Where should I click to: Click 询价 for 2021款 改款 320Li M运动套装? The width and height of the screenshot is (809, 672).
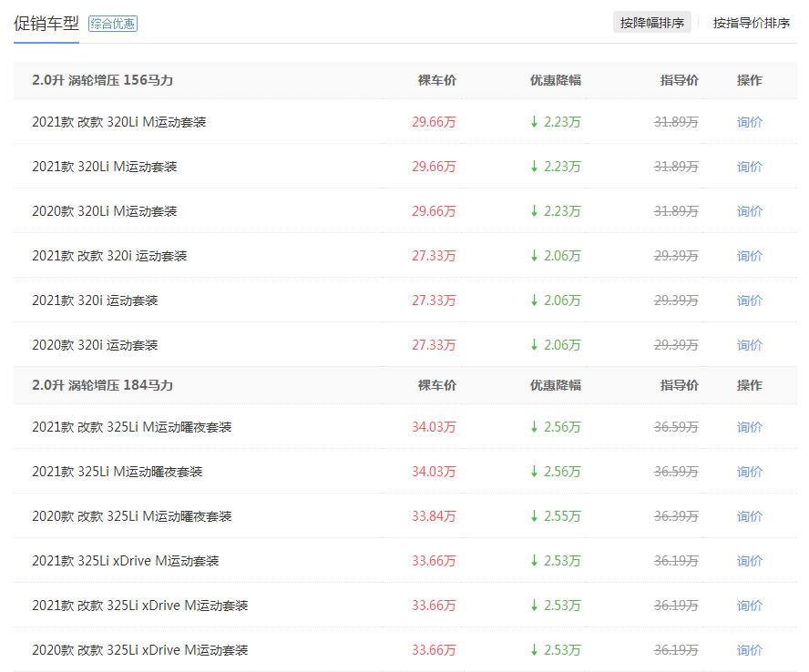click(x=749, y=122)
